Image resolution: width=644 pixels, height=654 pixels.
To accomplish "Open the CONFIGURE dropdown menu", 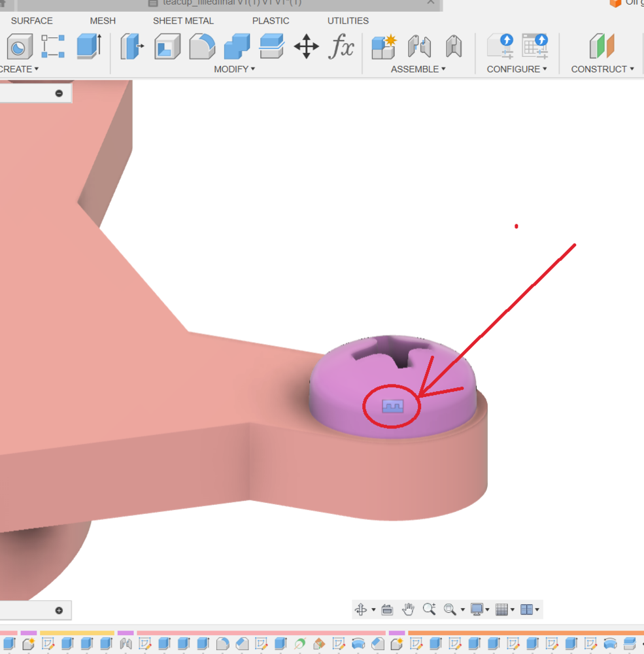I will [x=517, y=69].
